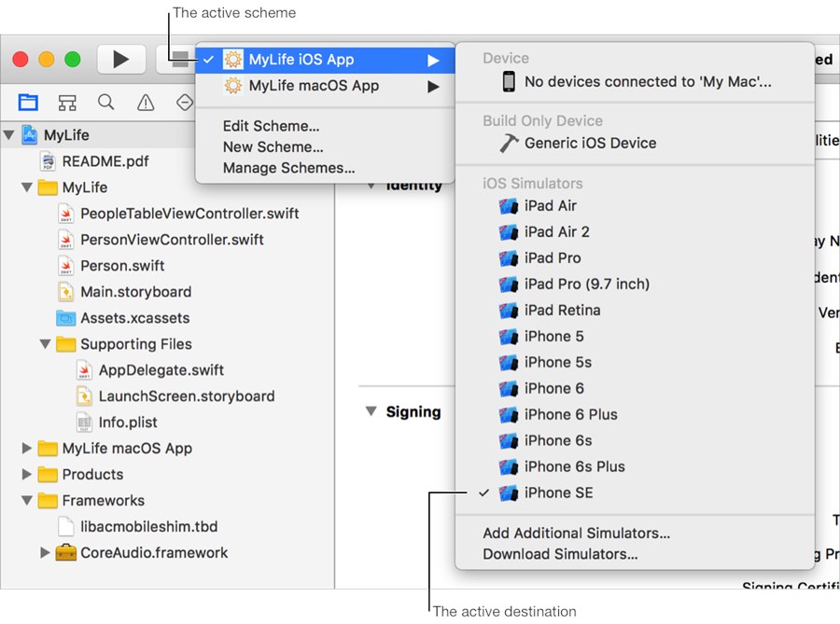Expand the MyLife macOS App folder
The width and height of the screenshot is (840, 624).
point(26,448)
